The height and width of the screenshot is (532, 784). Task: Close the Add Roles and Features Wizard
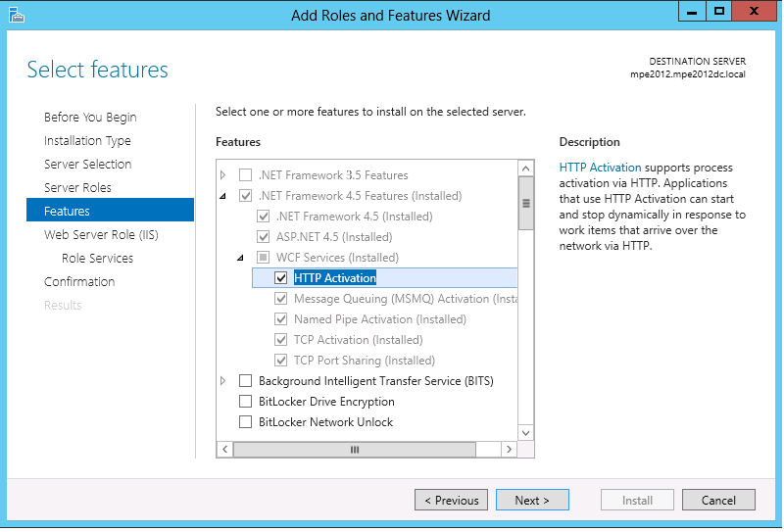(x=754, y=11)
